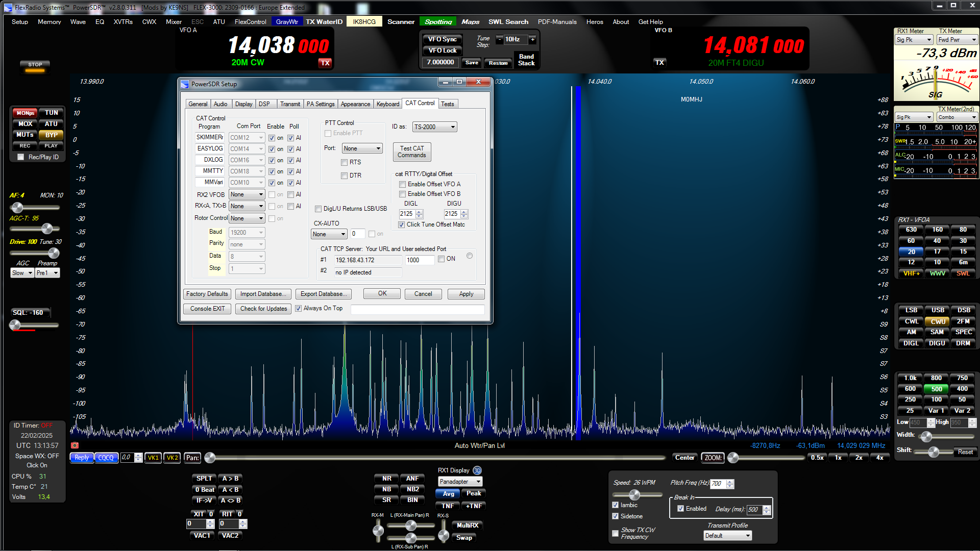The height and width of the screenshot is (551, 980).
Task: Click Check for Updates button
Action: click(263, 309)
